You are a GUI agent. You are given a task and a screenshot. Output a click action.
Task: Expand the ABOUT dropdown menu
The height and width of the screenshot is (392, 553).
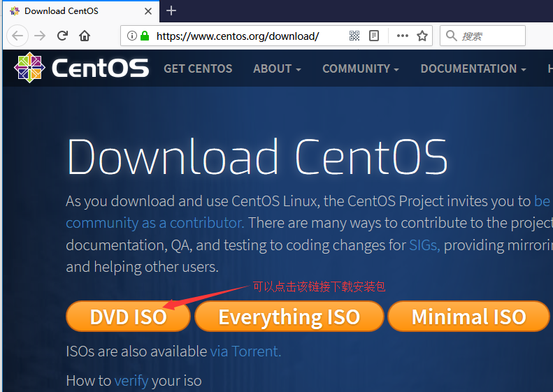point(278,68)
